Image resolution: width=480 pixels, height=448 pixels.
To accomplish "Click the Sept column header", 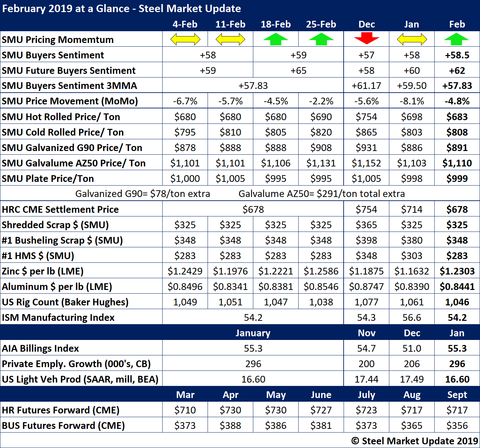I will (x=457, y=395).
